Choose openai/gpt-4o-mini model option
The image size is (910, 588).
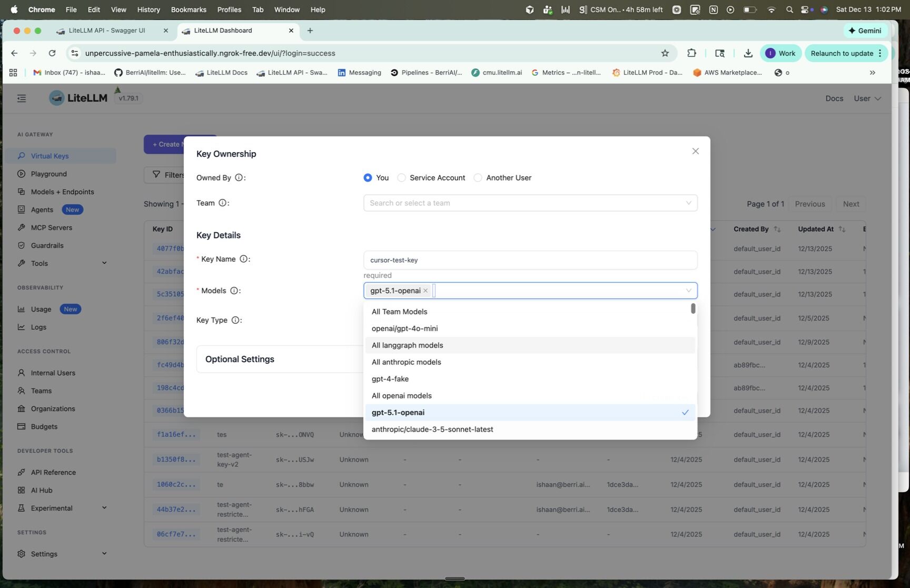530,328
